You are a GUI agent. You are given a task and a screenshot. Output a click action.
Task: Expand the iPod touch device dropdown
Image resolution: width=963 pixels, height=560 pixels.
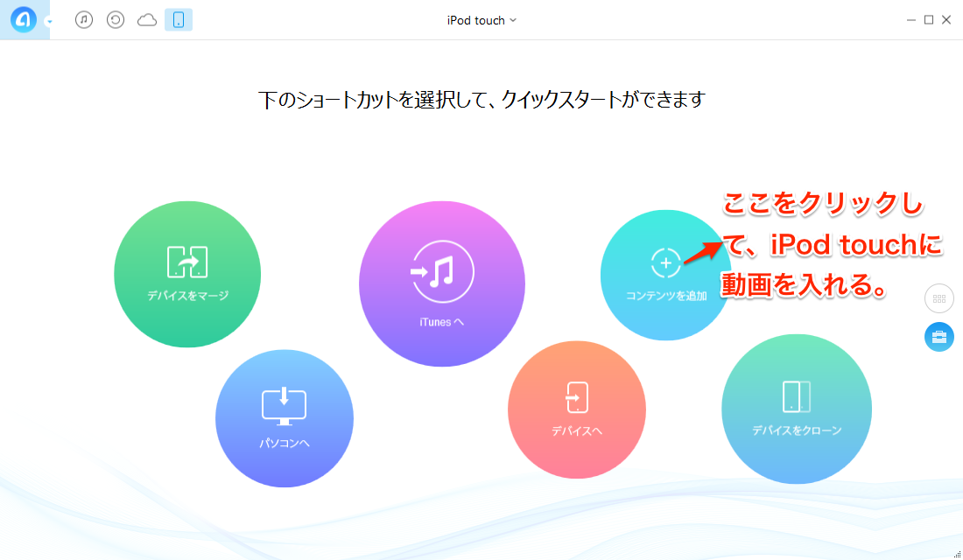pyautogui.click(x=481, y=20)
